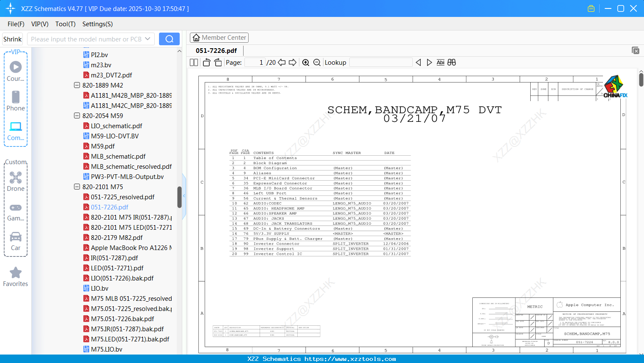This screenshot has width=644, height=363.
Task: Open m23_DVT2.pdf file
Action: 111,75
